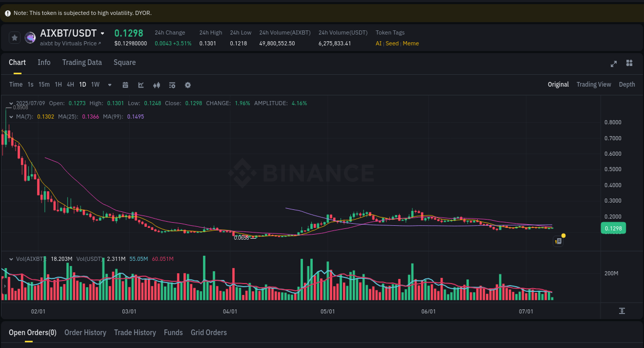Screen dimensions: 644x348
Task: Switch to the Trading Data tab
Action: (x=82, y=62)
